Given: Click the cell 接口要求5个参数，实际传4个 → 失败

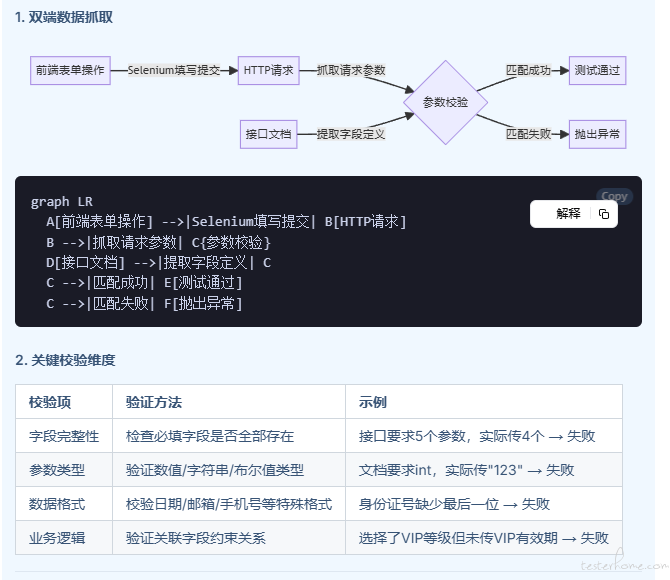Looking at the screenshot, I should point(484,436).
